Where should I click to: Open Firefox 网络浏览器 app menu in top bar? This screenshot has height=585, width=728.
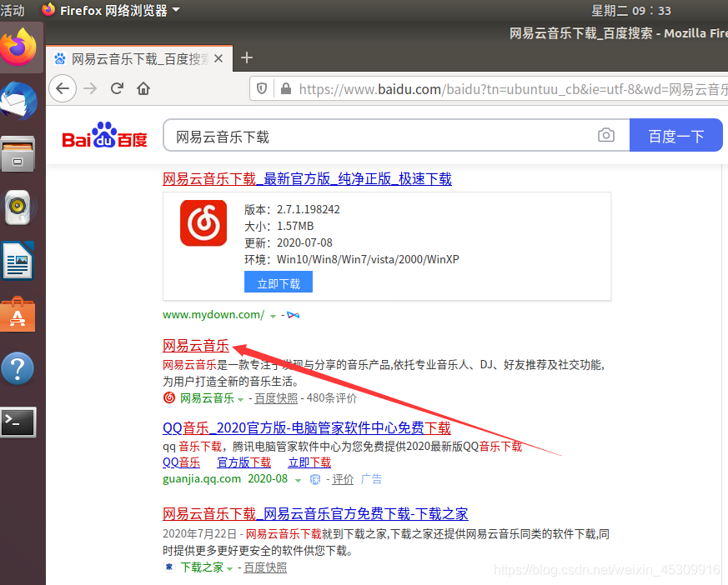pyautogui.click(x=111, y=10)
